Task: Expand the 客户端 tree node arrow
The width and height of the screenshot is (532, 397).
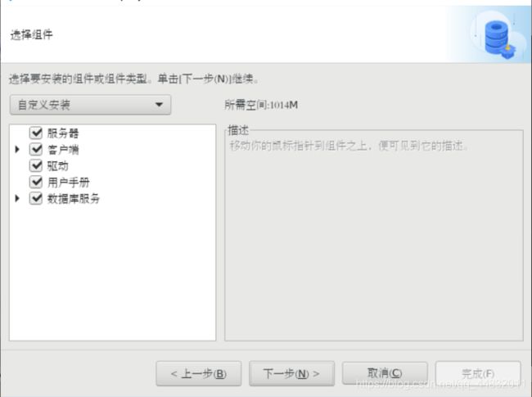Action: pos(17,149)
